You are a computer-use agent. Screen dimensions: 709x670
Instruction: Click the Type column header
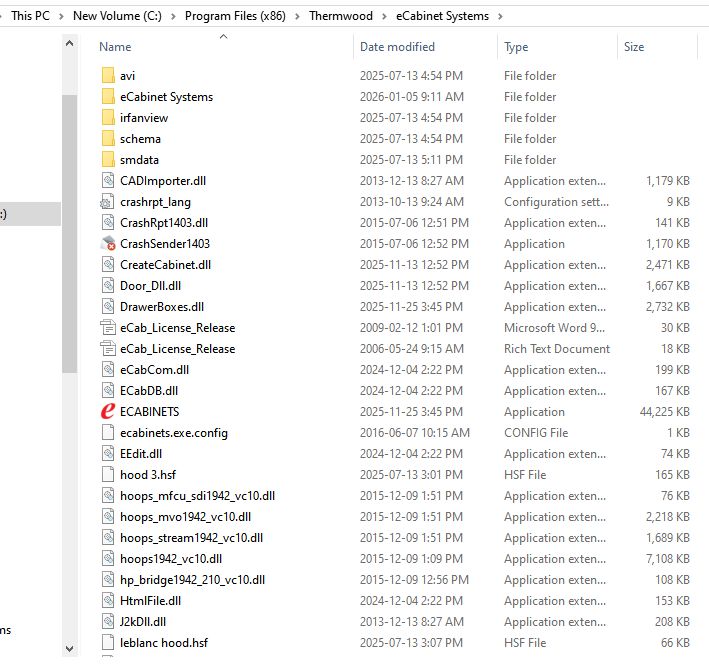click(517, 47)
